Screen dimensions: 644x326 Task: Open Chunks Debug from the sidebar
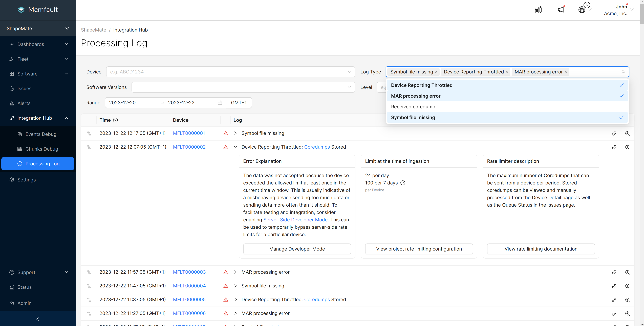pos(42,149)
